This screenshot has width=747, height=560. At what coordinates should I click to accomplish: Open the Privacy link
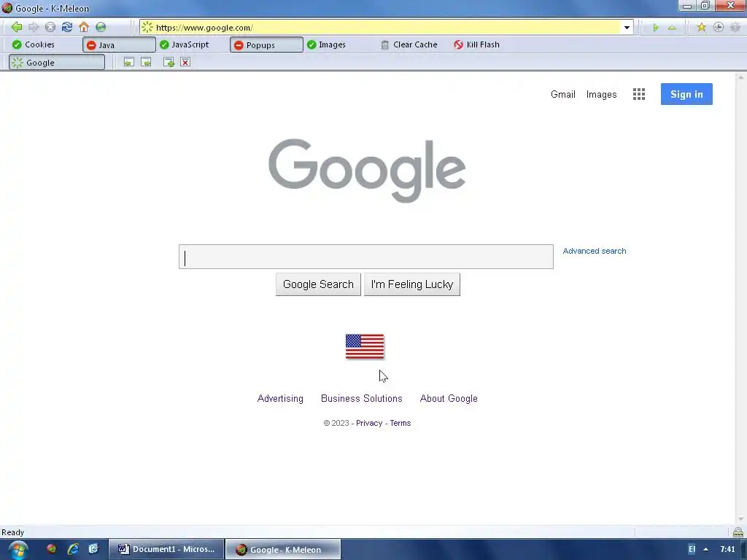(369, 423)
